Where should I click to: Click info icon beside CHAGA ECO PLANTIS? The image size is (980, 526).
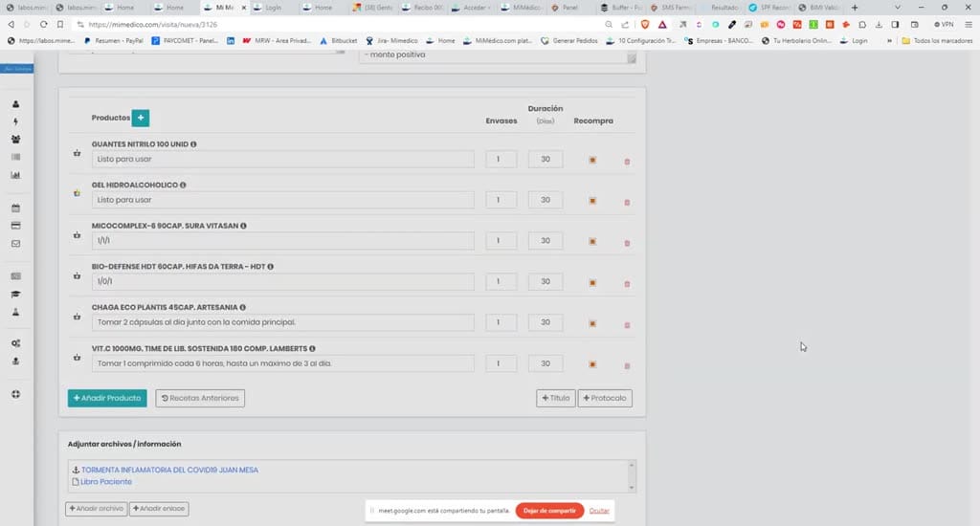click(x=242, y=307)
